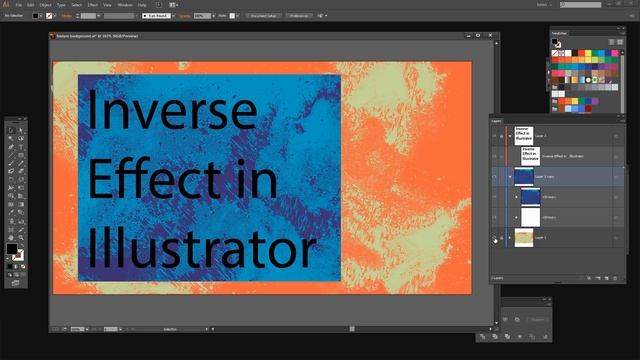Open the Effect menu
Screen dimensions: 640x360
93,5
